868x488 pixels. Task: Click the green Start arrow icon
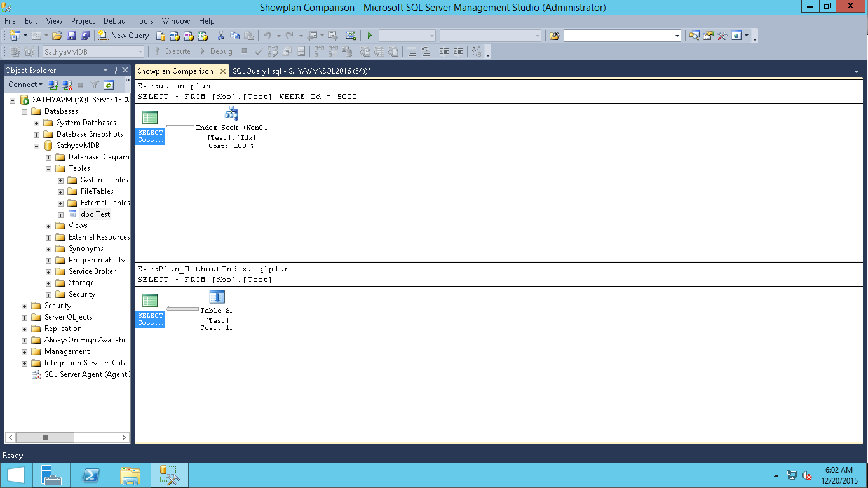pos(370,36)
